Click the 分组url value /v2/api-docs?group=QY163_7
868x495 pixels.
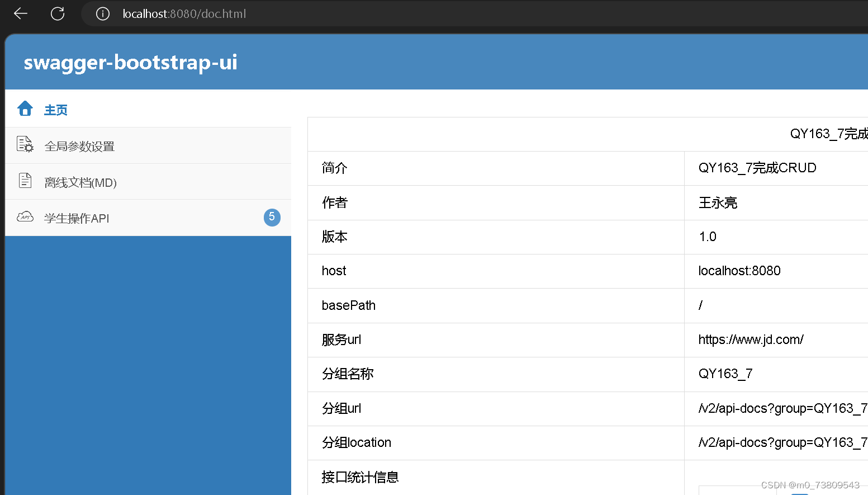click(x=782, y=408)
